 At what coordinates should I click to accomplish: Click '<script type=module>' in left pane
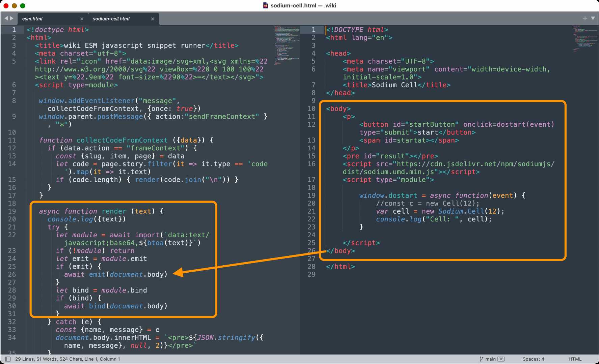tap(76, 85)
